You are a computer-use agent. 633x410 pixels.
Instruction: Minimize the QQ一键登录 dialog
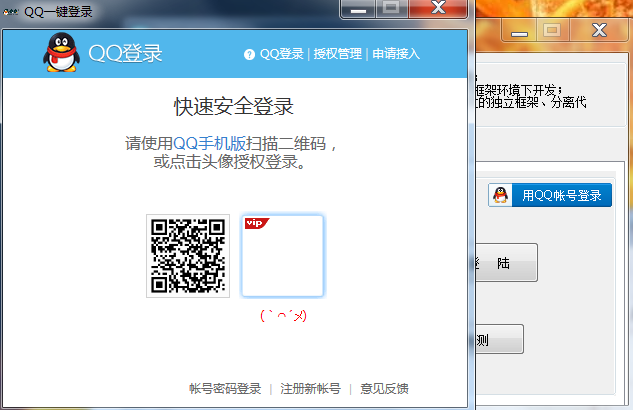click(x=358, y=9)
